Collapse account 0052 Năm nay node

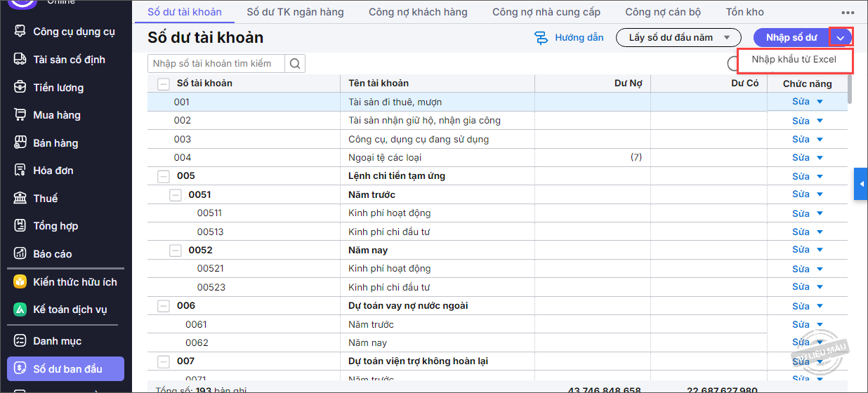tap(176, 251)
